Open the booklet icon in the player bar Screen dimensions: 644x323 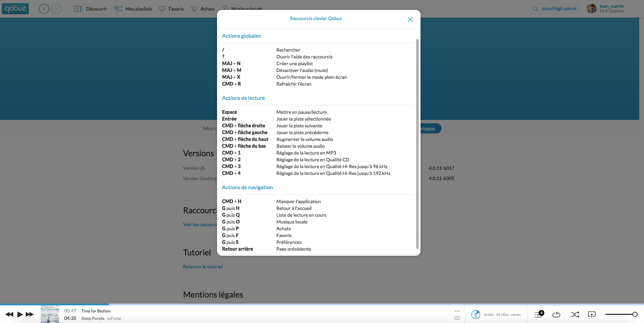point(457,318)
